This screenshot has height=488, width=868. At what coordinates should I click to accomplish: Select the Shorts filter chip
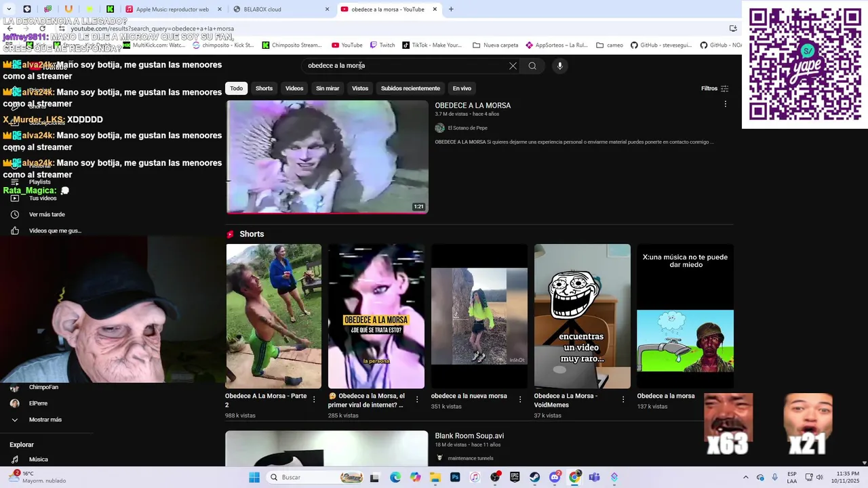click(264, 88)
